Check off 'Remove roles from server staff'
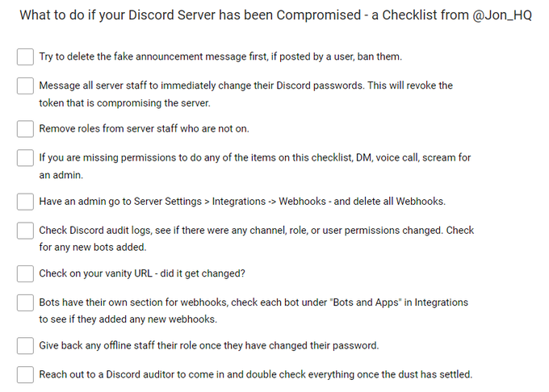This screenshot has width=549, height=392. coord(25,129)
